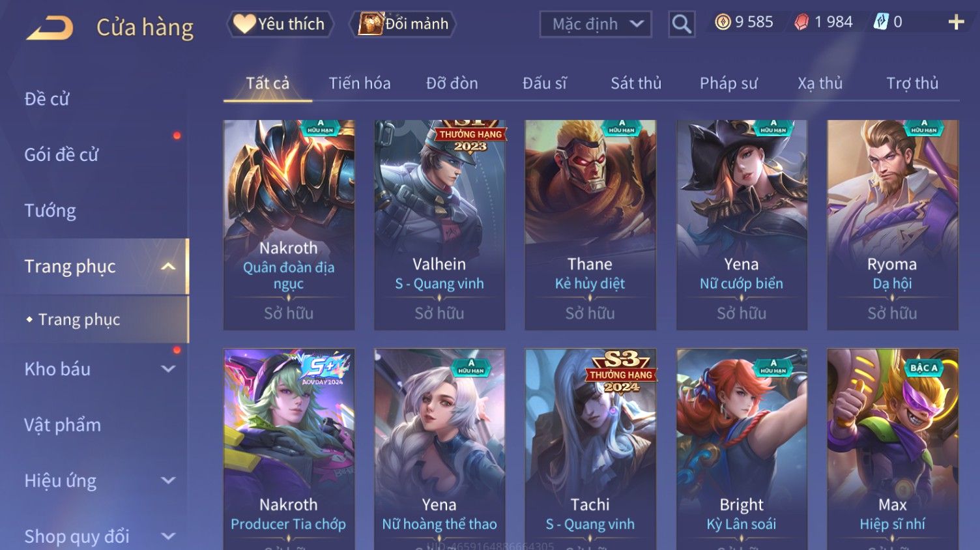Select Valhein S - Quang vinh skin card
Screen dimensions: 980x550
point(439,225)
